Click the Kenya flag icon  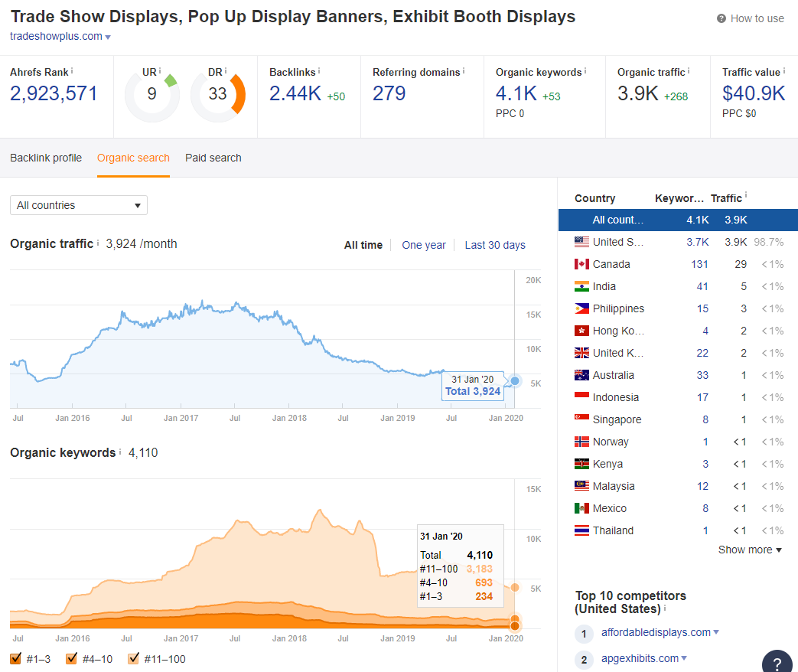pos(581,464)
